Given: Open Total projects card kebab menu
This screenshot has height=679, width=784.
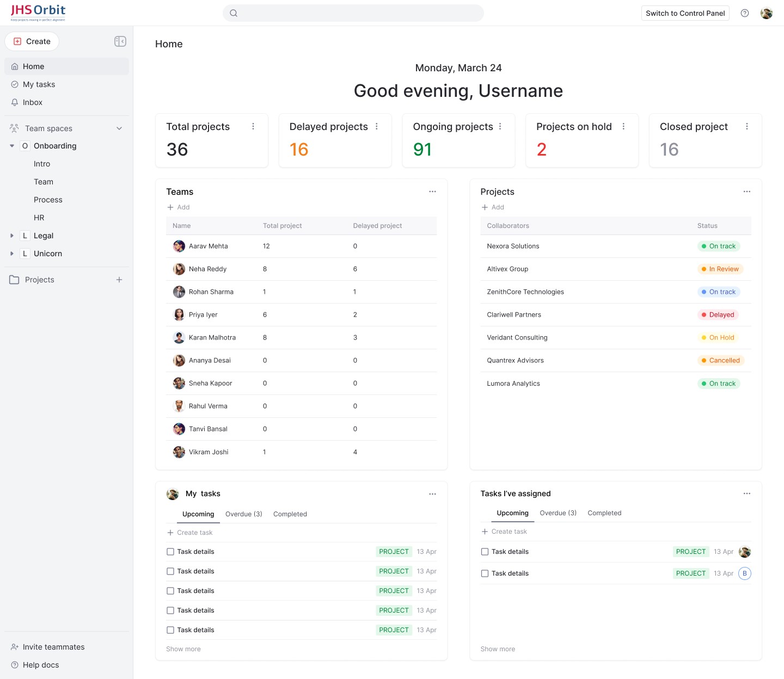Looking at the screenshot, I should (x=253, y=126).
